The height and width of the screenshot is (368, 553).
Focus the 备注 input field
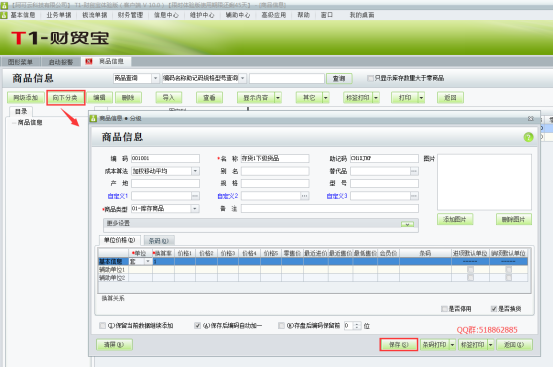click(x=330, y=209)
